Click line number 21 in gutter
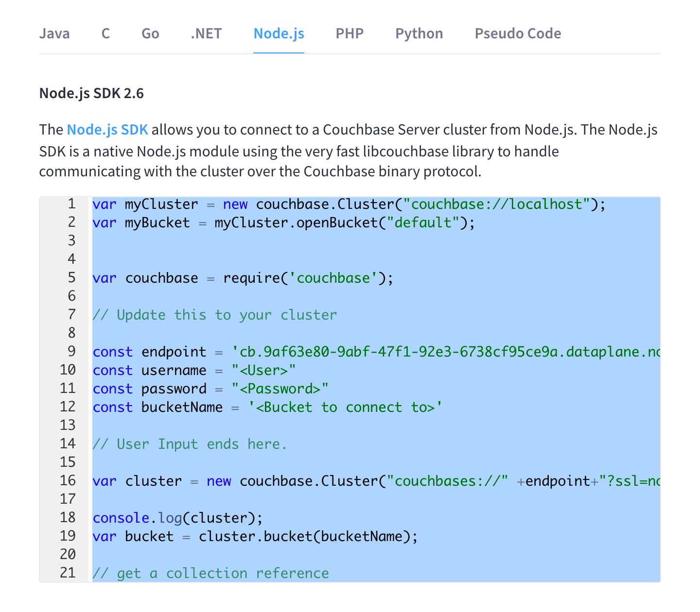 point(68,573)
